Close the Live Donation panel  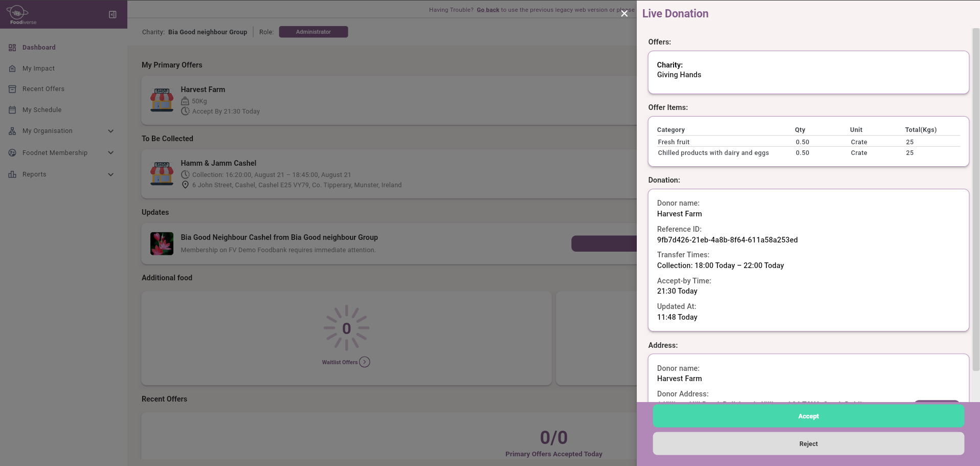(x=624, y=14)
